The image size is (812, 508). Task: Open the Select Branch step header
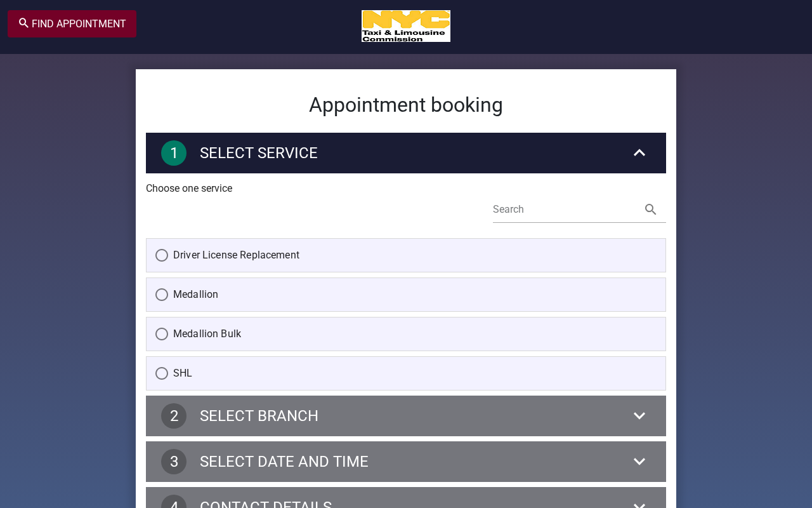pos(406,416)
